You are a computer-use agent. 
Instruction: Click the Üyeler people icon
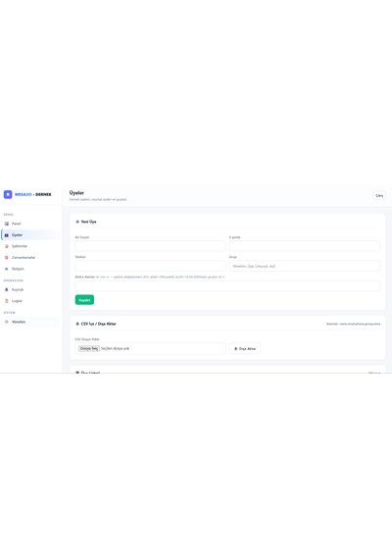point(7,235)
